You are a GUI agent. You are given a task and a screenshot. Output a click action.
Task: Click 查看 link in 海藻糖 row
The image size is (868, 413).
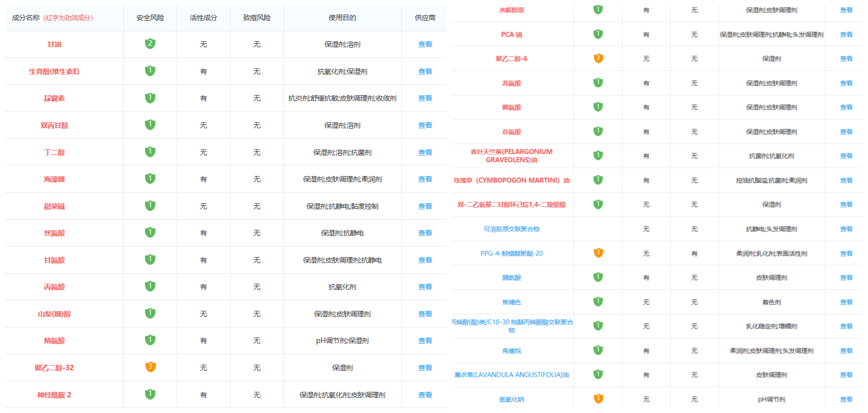pyautogui.click(x=425, y=179)
